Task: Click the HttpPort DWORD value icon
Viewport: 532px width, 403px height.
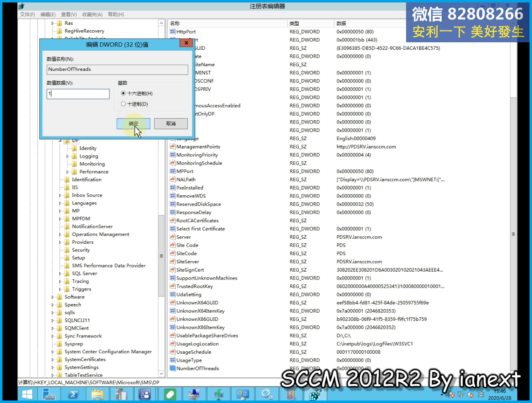Action: click(173, 32)
